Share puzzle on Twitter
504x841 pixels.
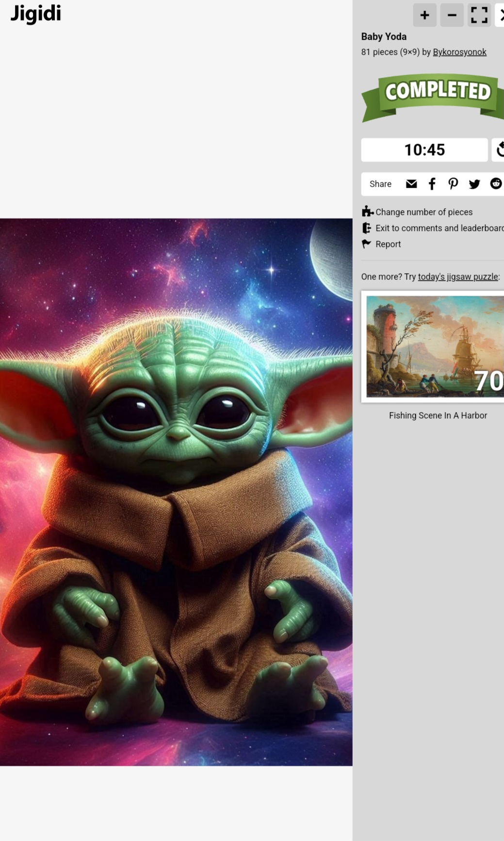tap(474, 183)
